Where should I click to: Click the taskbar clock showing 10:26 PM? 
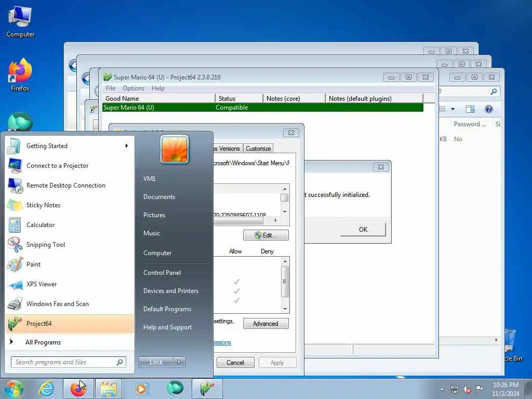506,389
